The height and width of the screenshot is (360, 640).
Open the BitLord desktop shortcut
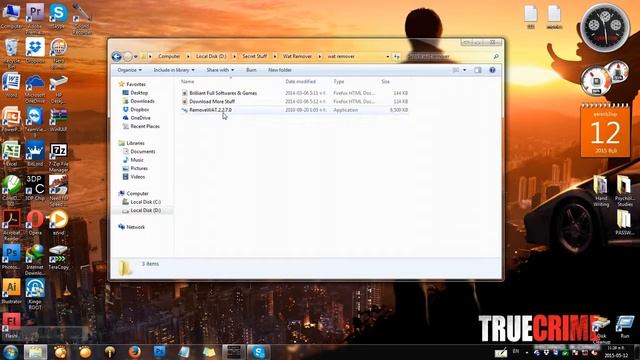[x=35, y=154]
